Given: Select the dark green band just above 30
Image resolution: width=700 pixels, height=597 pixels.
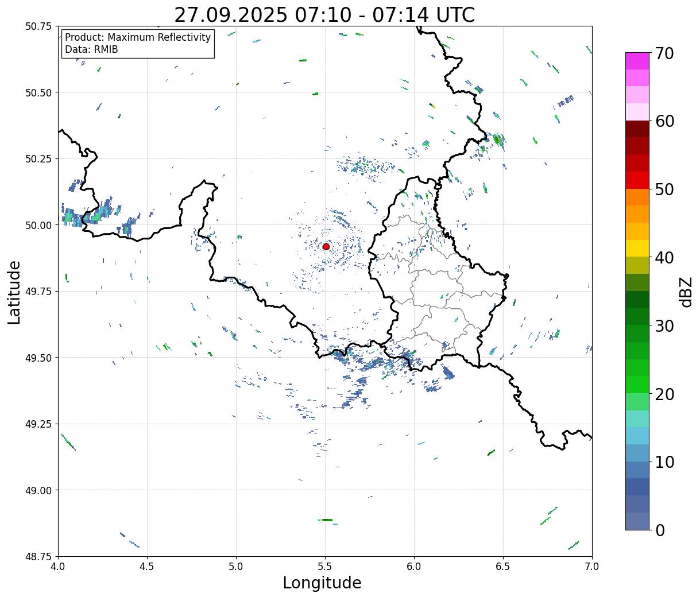Looking at the screenshot, I should (637, 317).
